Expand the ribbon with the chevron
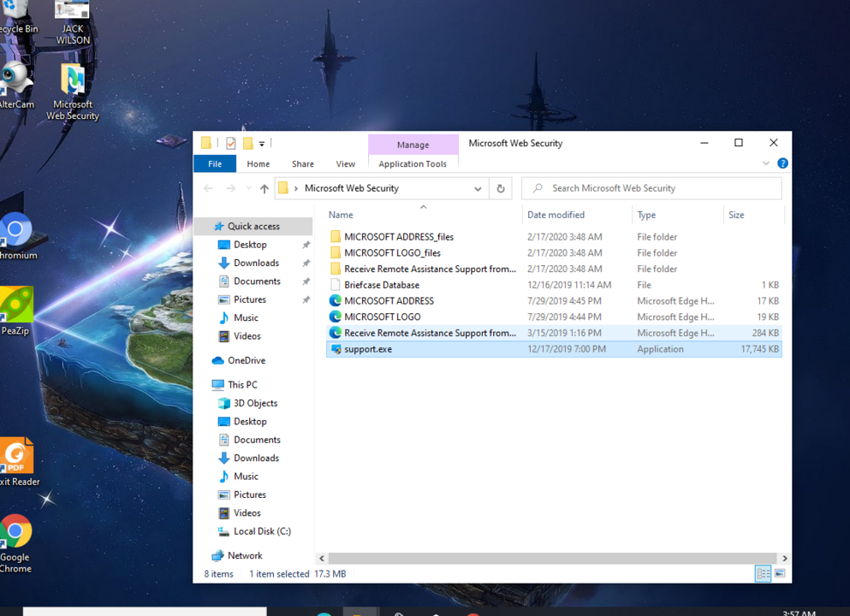Viewport: 850px width, 616px height. click(765, 163)
